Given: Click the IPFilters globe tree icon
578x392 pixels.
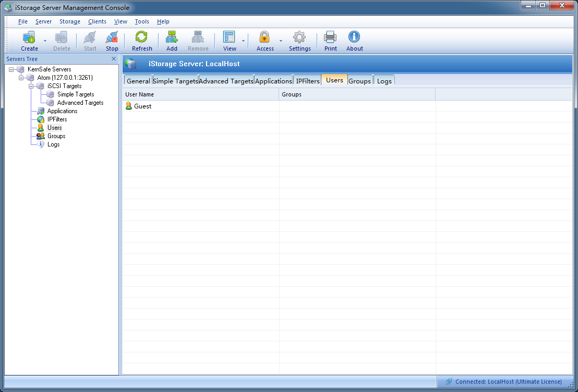Looking at the screenshot, I should (x=41, y=119).
